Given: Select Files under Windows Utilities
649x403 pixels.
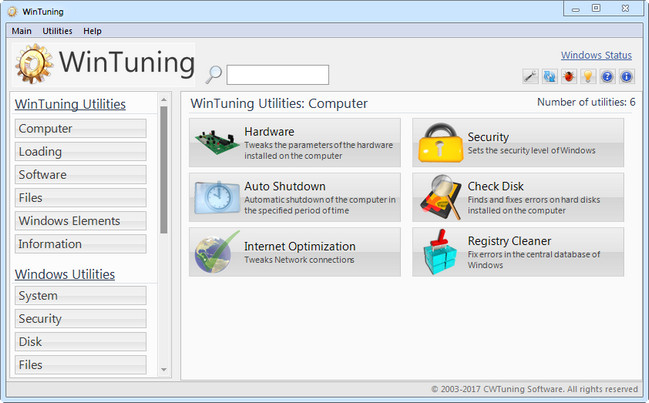Looking at the screenshot, I should click(x=80, y=365).
